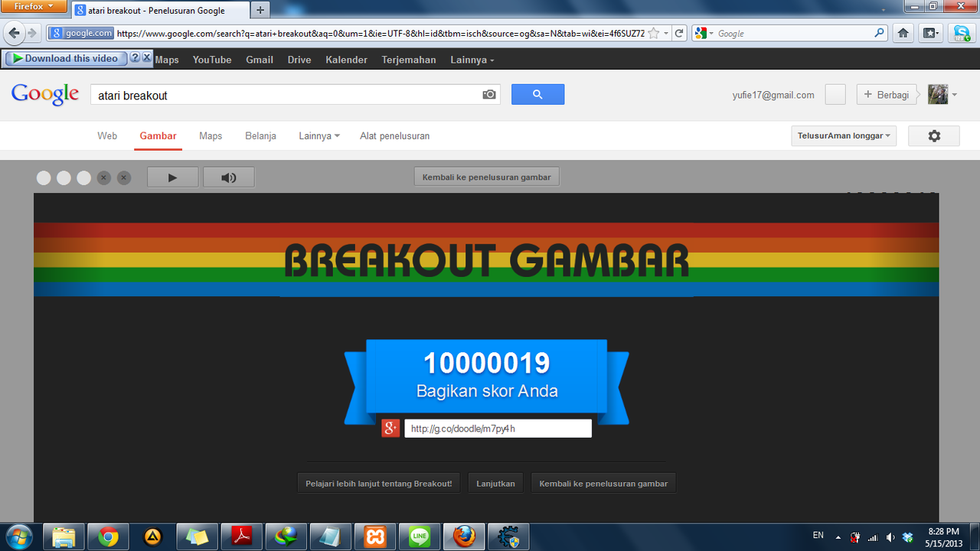Show hidden system tray icons
The image size is (980, 551).
838,537
